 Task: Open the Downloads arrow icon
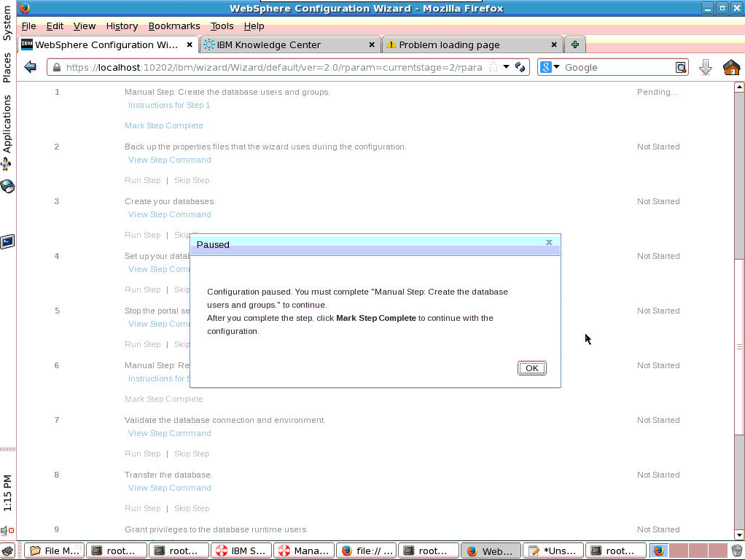[x=706, y=67]
